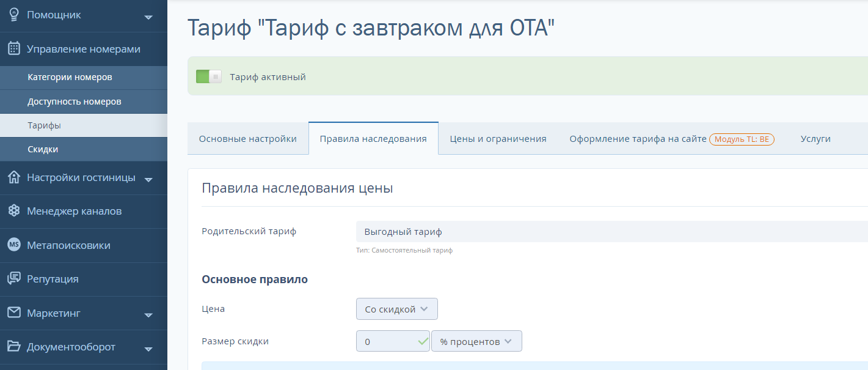Expand the Документооборот menu arrow
868x370 pixels.
coord(148,349)
